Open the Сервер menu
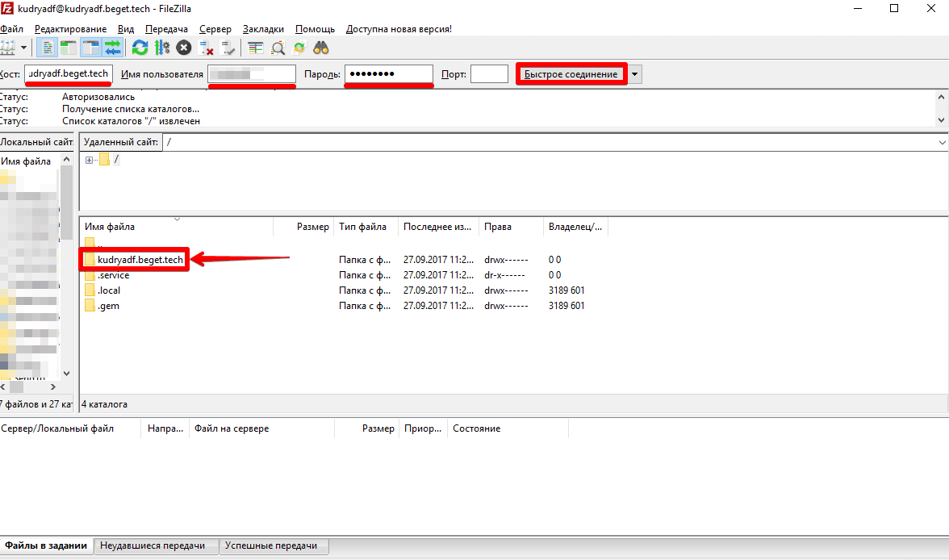Screen dimensions: 949x560 [x=215, y=29]
